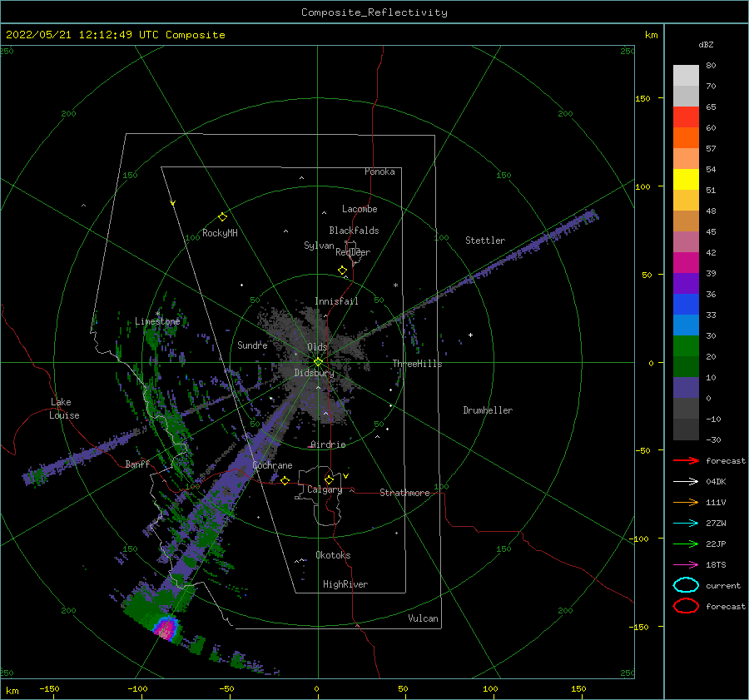
Task: Click the 2022/05/21 12:12:49 UTC timestamp
Action: [115, 35]
